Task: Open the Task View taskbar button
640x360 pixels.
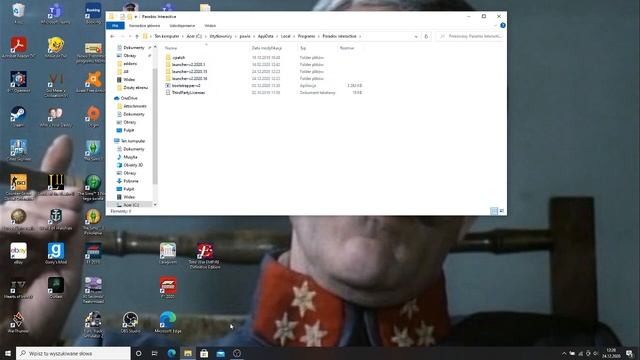Action: click(155, 353)
